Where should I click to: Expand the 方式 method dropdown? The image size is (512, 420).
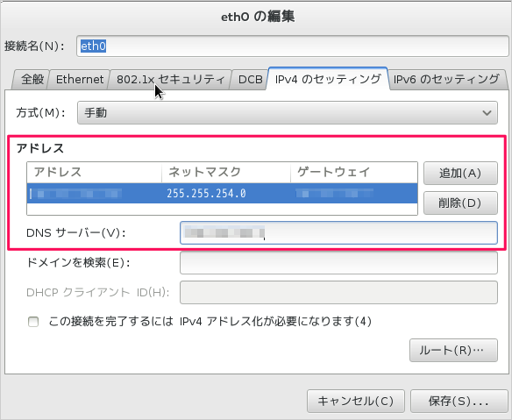[x=288, y=113]
